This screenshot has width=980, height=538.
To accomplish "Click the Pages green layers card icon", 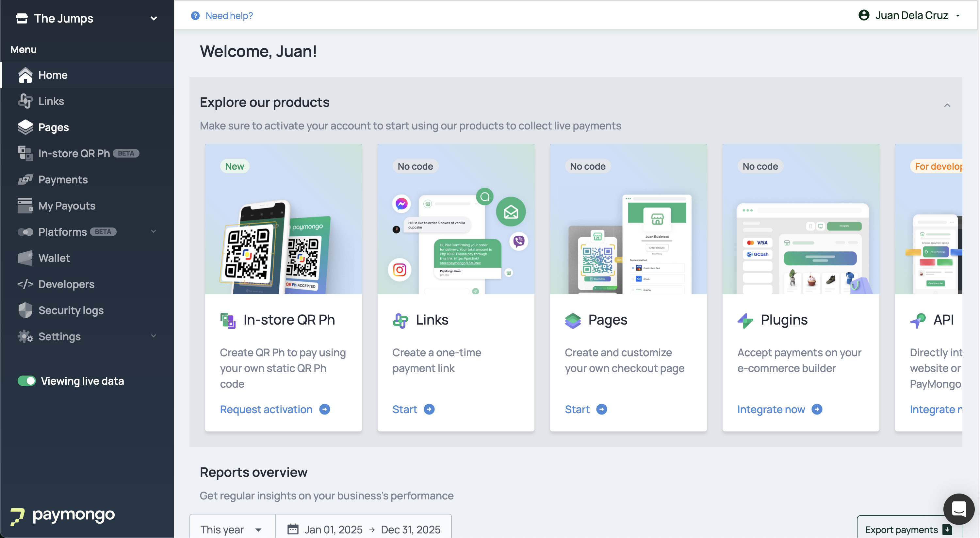I will tap(573, 320).
